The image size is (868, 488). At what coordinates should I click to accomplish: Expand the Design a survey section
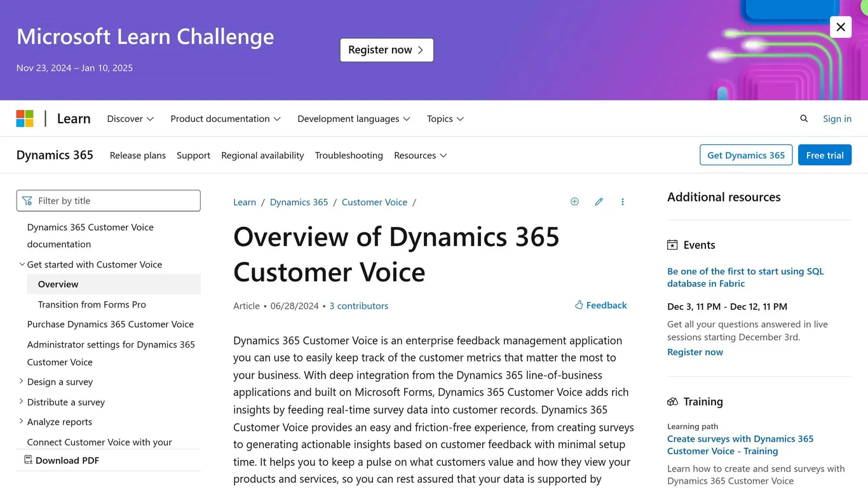(x=22, y=381)
